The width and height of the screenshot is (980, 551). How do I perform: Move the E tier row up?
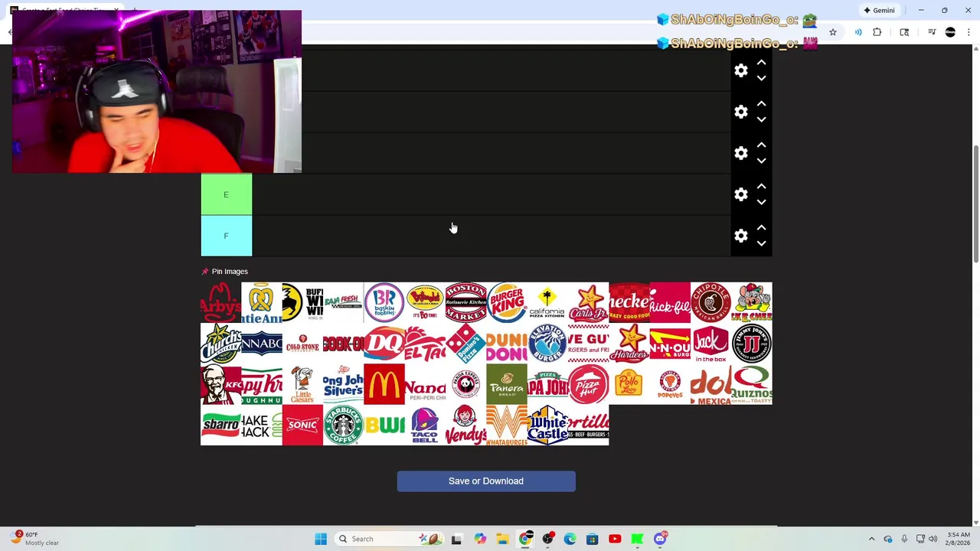click(761, 187)
